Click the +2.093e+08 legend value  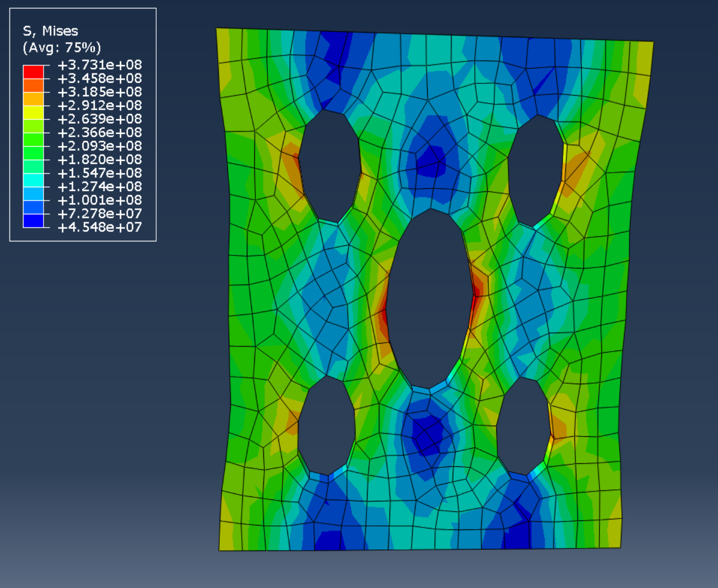tap(100, 146)
